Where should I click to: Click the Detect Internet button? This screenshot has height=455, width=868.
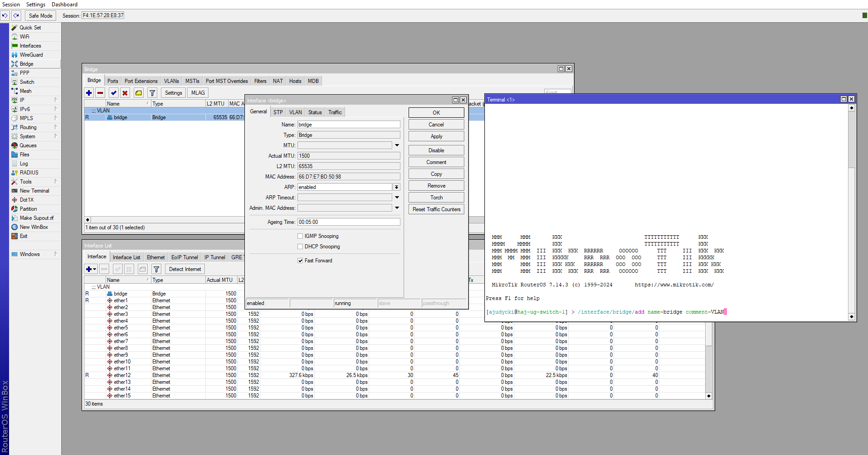(x=185, y=269)
